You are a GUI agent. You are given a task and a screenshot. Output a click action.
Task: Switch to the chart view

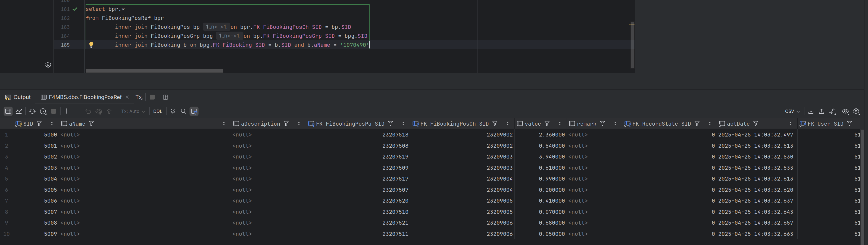click(x=19, y=111)
